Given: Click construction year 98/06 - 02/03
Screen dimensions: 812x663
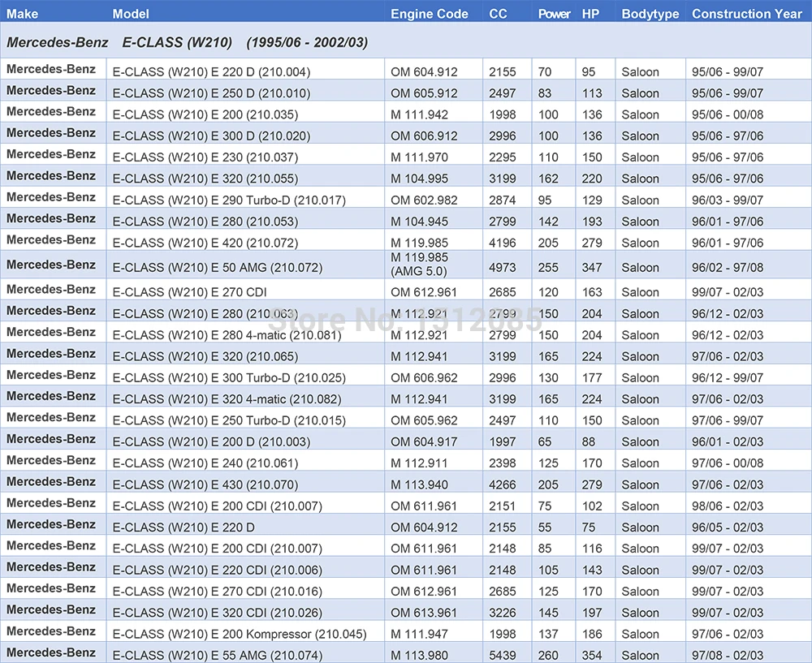Looking at the screenshot, I should (x=728, y=506).
